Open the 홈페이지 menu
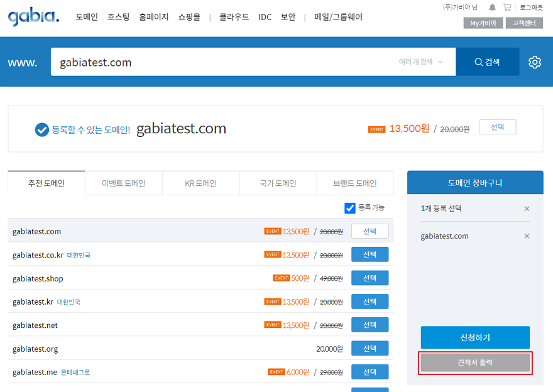The image size is (553, 392). [x=154, y=17]
